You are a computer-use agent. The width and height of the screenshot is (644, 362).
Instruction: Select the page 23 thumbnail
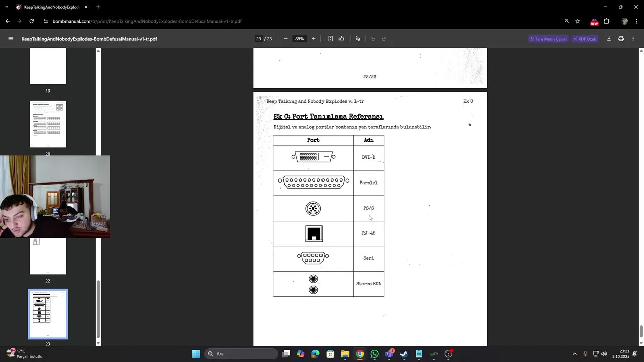48,314
